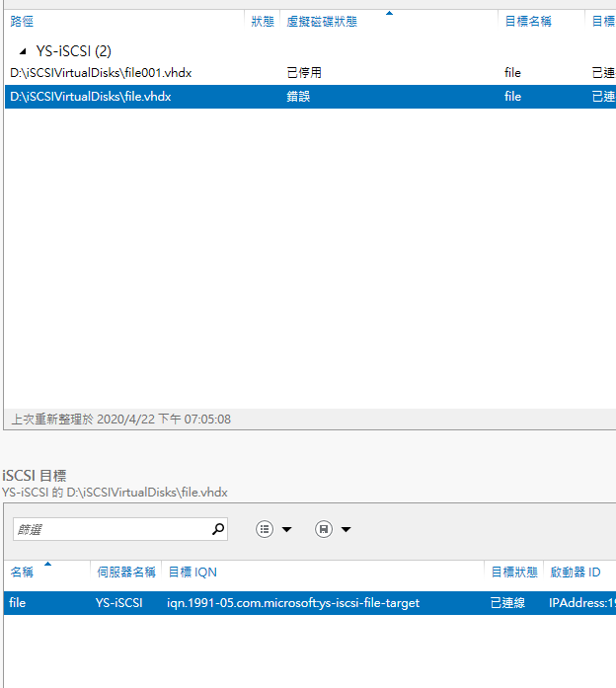Sort targets by 目標 IQN column
The image size is (616, 688).
coord(192,573)
